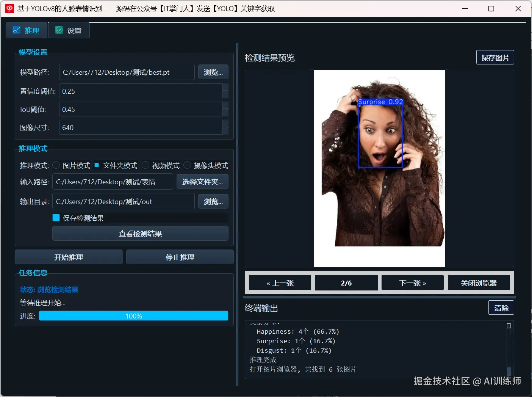Select the 视频模式 radio button
Viewport: 532px width, 397px height.
[146, 165]
